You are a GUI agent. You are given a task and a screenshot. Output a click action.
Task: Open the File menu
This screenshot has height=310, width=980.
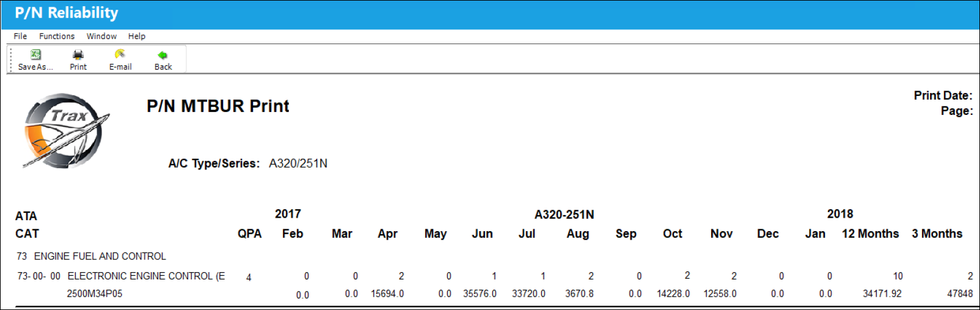pyautogui.click(x=20, y=36)
